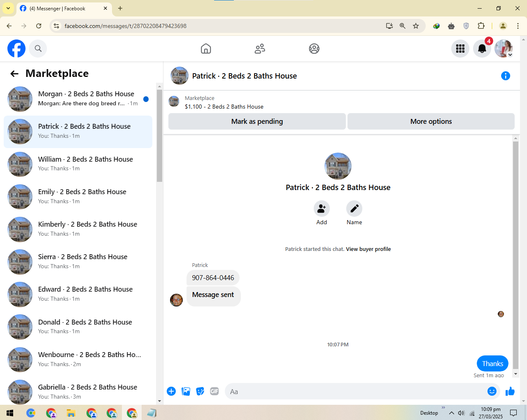Open William's conversation

click(x=78, y=164)
